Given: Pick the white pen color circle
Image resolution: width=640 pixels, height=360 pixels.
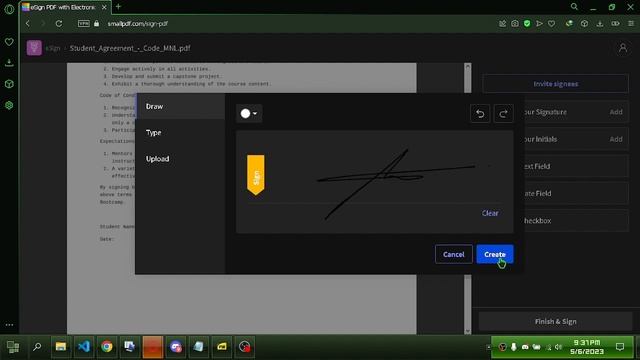Looking at the screenshot, I should click(245, 113).
